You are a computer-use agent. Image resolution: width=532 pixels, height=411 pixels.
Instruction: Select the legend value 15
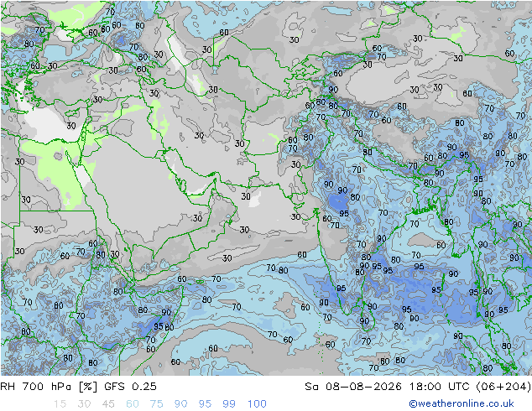click(x=60, y=403)
